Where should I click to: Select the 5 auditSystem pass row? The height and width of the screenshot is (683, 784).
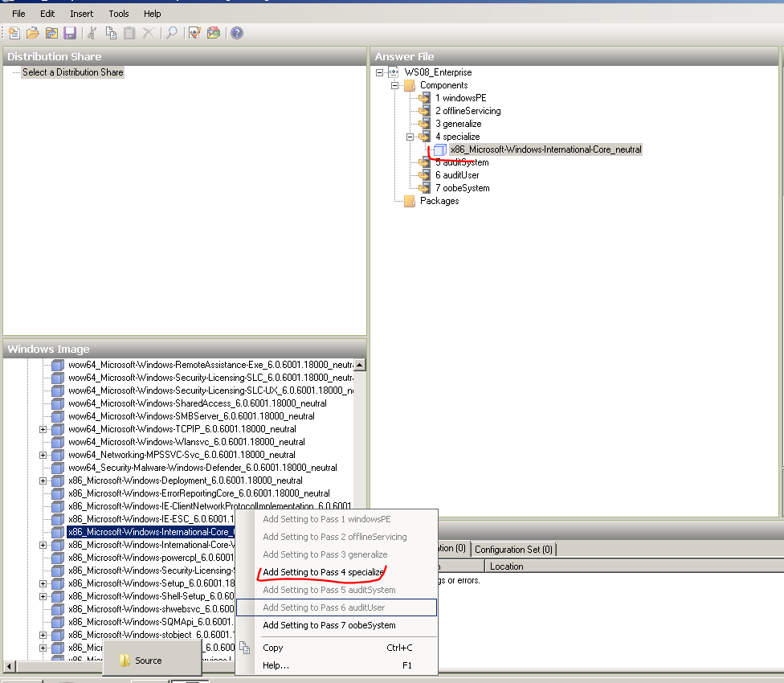pyautogui.click(x=462, y=162)
